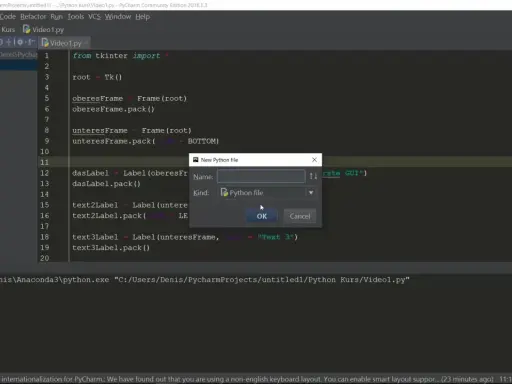Close the New Python file dialog
The width and height of the screenshot is (512, 384).
314,160
